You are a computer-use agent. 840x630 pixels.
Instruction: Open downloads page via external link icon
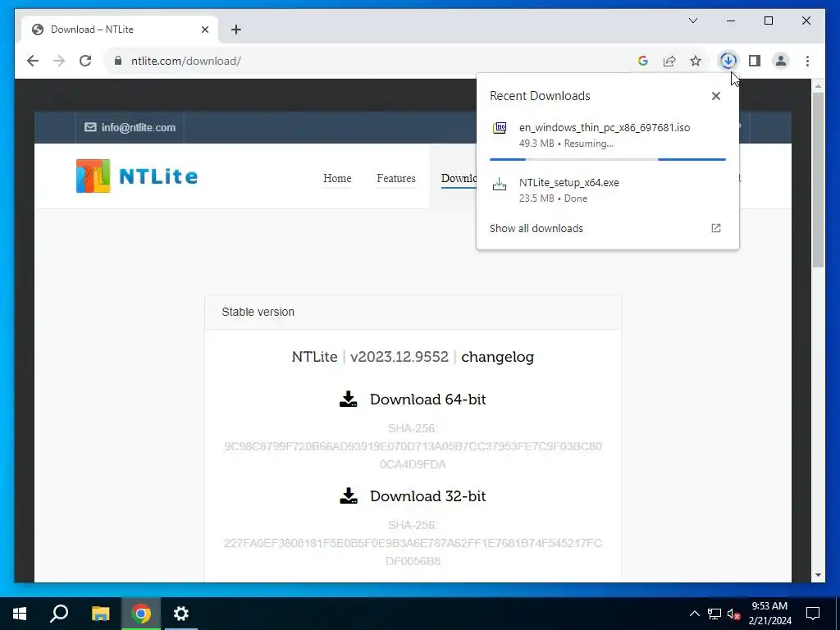coord(715,228)
